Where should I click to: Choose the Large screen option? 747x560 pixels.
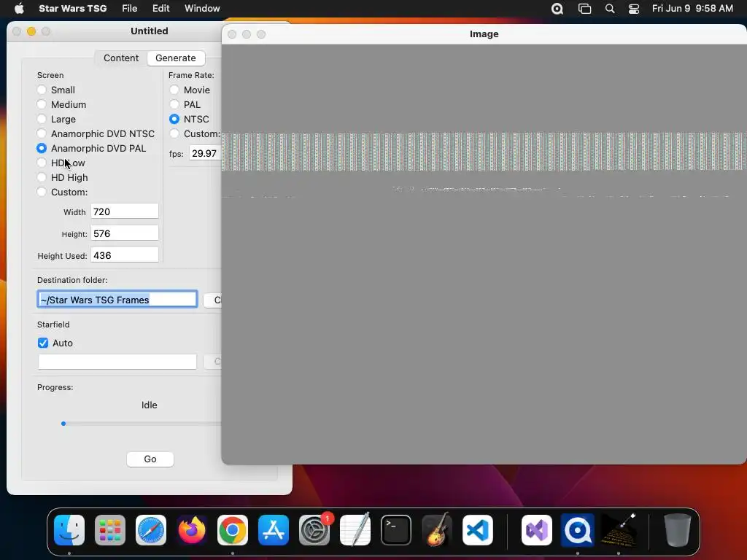(x=42, y=119)
